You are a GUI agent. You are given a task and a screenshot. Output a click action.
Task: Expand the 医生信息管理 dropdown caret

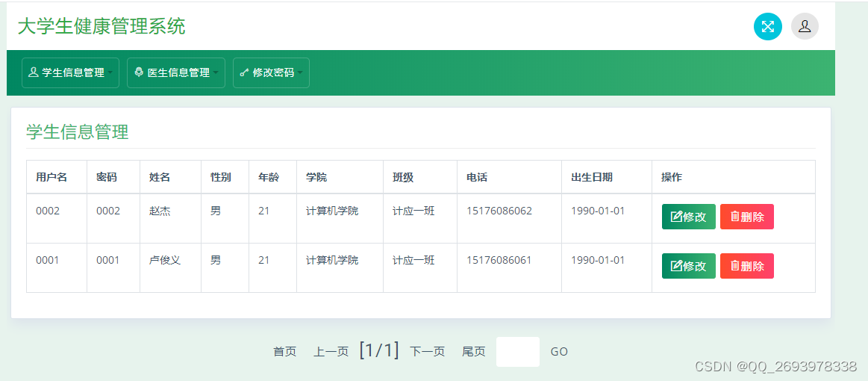point(216,73)
